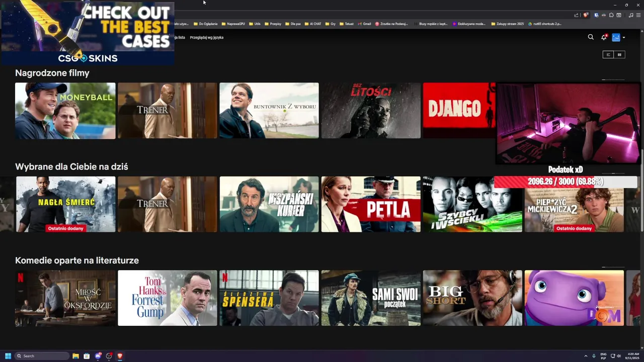Viewport: 644px width, 362px height.
Task: Open the Django movie thumbnail
Action: tap(459, 111)
